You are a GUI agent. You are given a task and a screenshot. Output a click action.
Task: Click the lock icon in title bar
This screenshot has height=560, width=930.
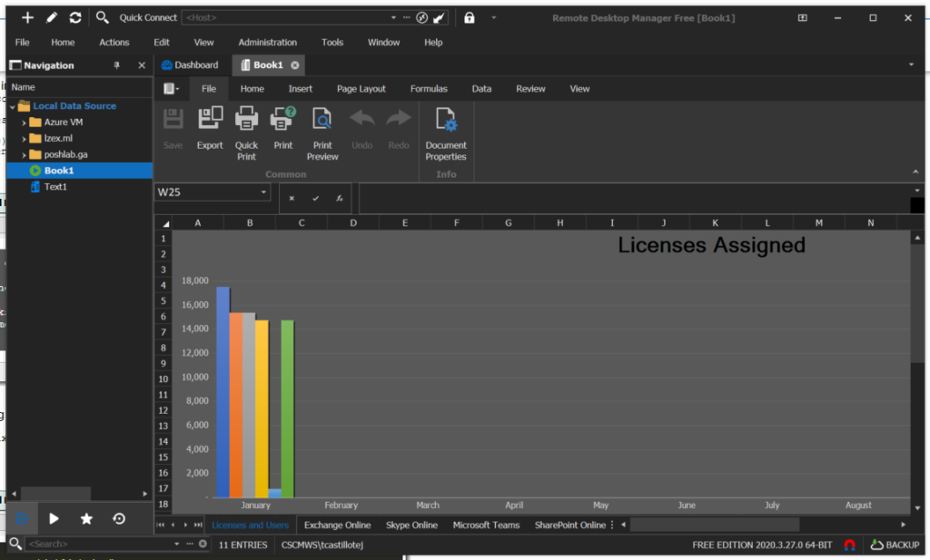tap(470, 17)
